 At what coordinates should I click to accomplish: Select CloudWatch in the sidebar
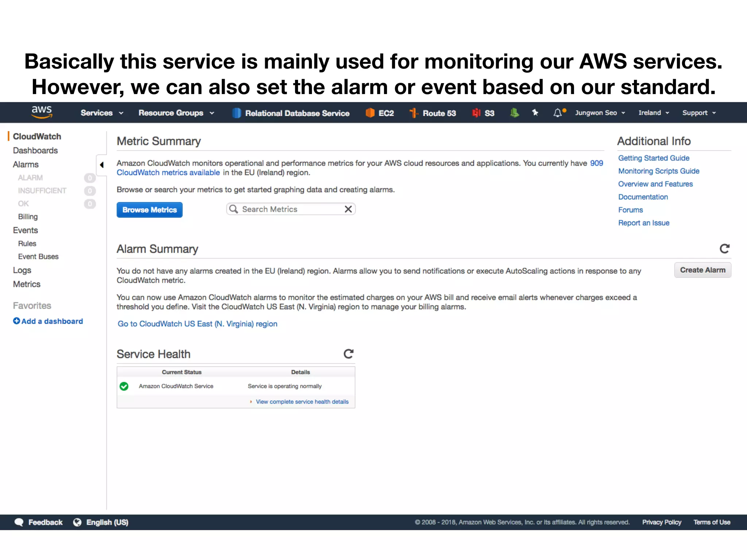[x=37, y=136]
